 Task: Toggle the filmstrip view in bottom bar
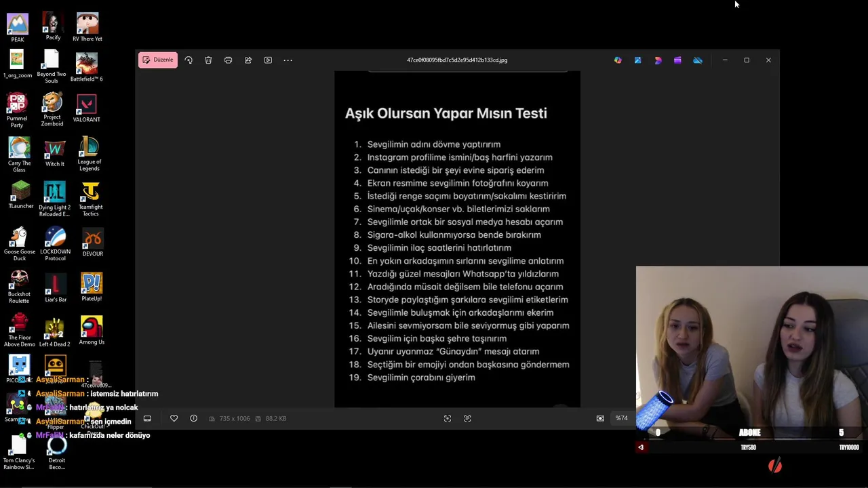tap(147, 418)
